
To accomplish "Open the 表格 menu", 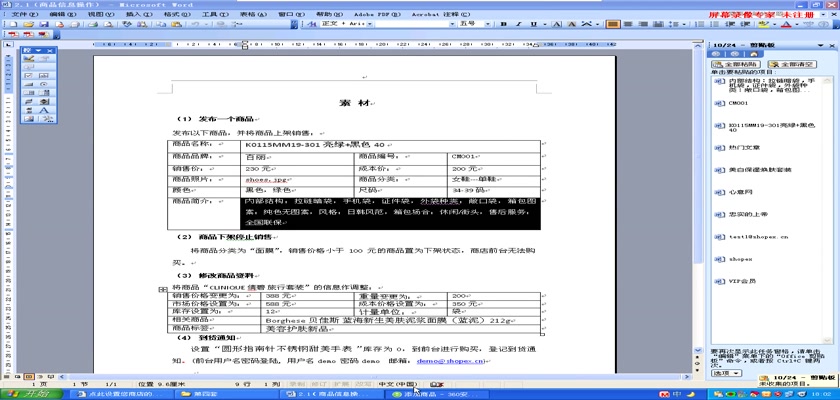I will point(252,14).
